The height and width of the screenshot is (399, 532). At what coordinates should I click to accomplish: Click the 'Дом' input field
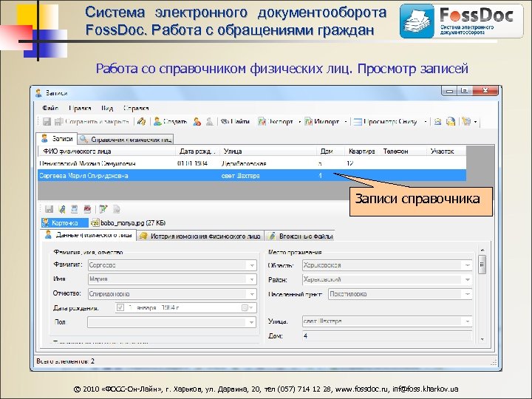pos(386,336)
